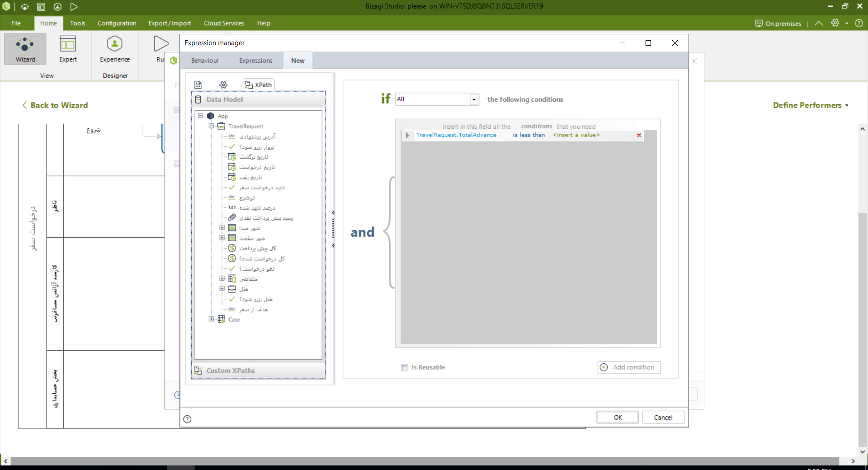Click the condition row arrow marker
Viewport: 868px width, 470px height.
407,135
